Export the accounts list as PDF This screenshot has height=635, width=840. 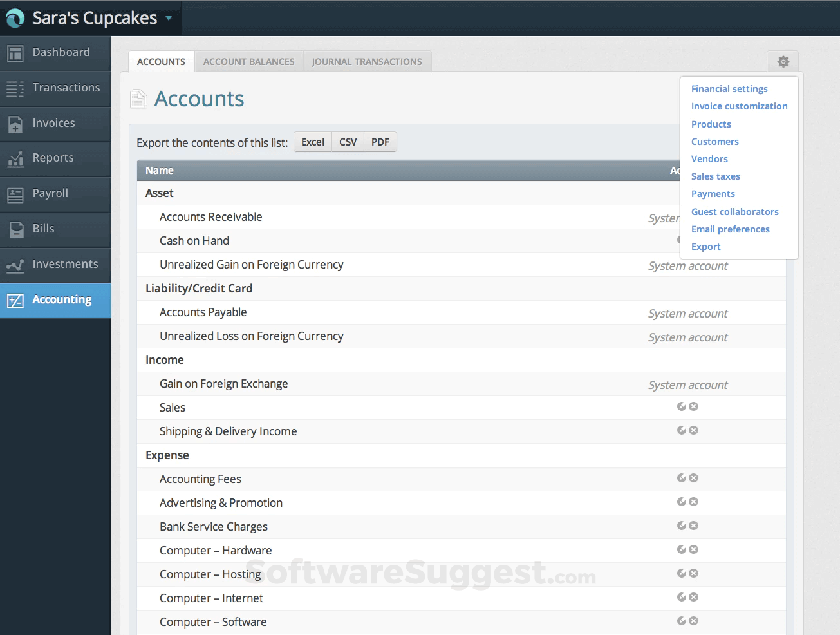380,142
